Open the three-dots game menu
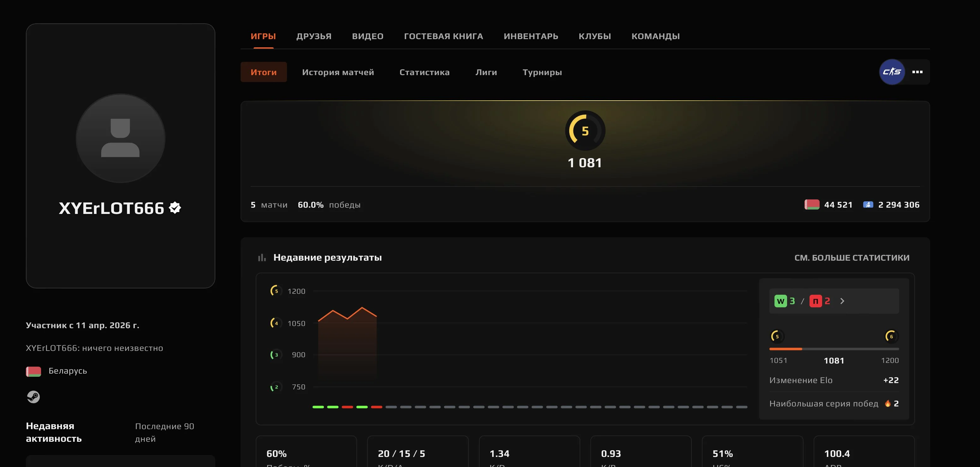The height and width of the screenshot is (467, 980). coord(917,72)
